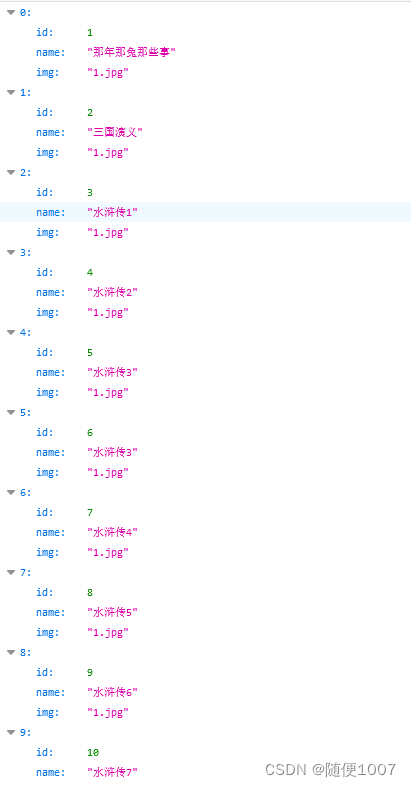
Task: Select the name value "水浒传5"
Action: tap(112, 612)
